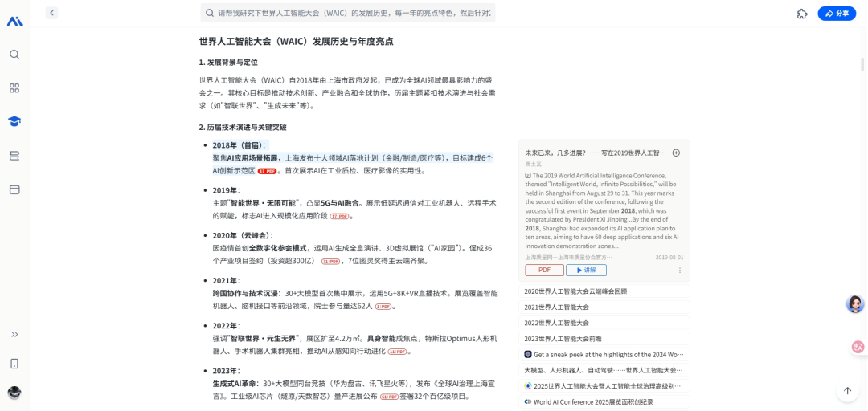Click the 17 PDF citation badge in 2019 entry
This screenshot has height=411, width=868.
pyautogui.click(x=339, y=216)
